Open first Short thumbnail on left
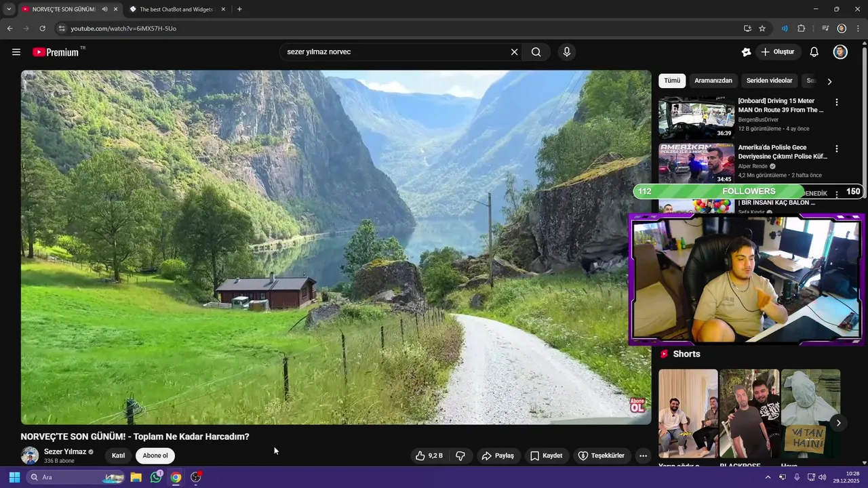 point(688,413)
